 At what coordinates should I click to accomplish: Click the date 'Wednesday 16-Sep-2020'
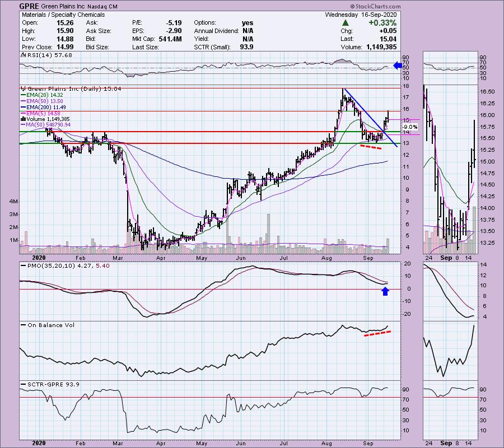(x=361, y=15)
